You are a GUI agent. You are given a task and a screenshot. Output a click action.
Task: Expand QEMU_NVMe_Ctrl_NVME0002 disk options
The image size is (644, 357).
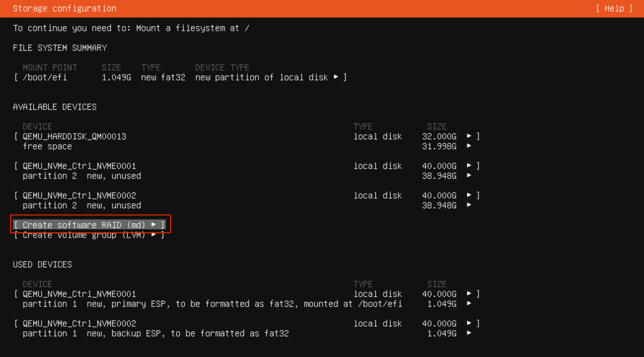click(470, 195)
